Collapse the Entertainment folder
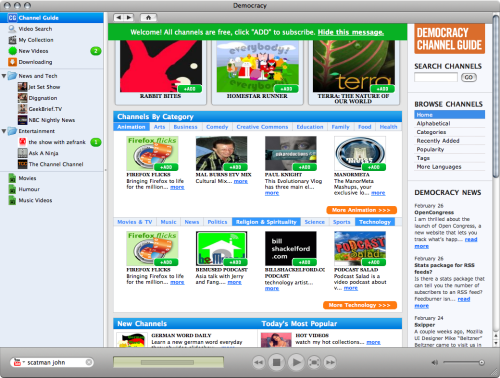 point(4,131)
